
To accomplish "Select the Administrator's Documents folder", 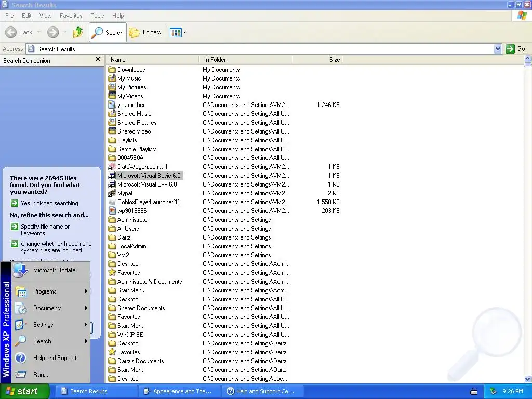I will 149,282.
